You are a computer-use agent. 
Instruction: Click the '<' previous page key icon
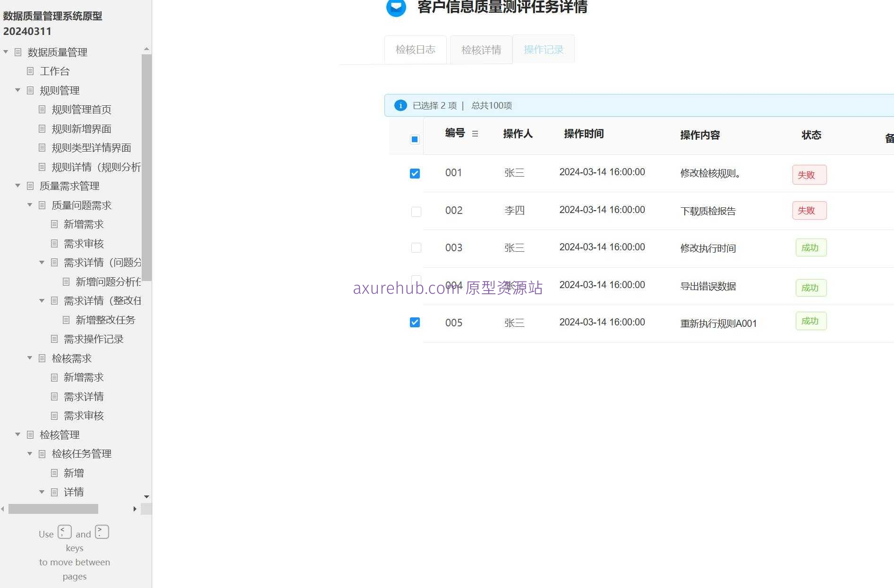point(64,532)
